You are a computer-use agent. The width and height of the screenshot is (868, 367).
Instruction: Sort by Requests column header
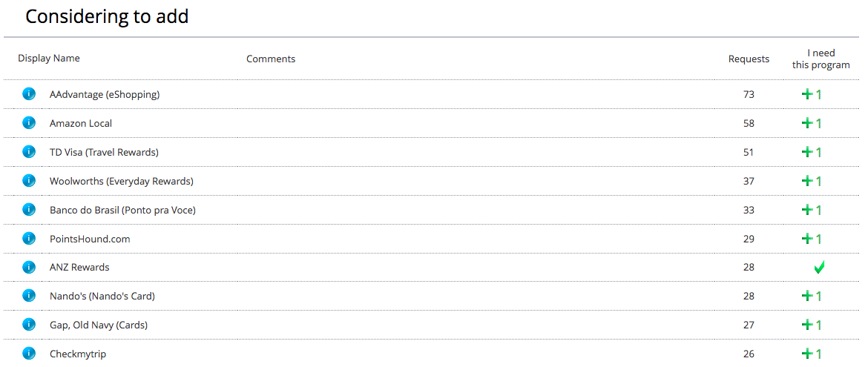point(749,59)
